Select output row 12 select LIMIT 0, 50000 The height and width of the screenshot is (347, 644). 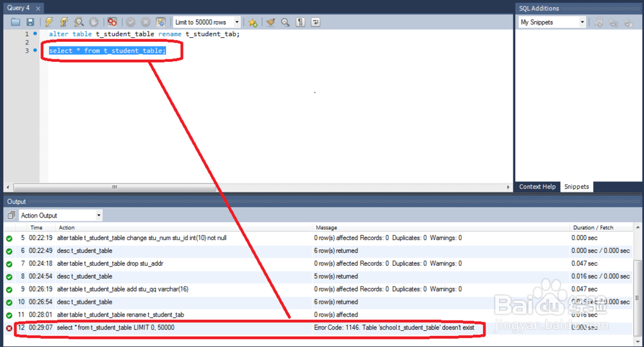click(318, 327)
